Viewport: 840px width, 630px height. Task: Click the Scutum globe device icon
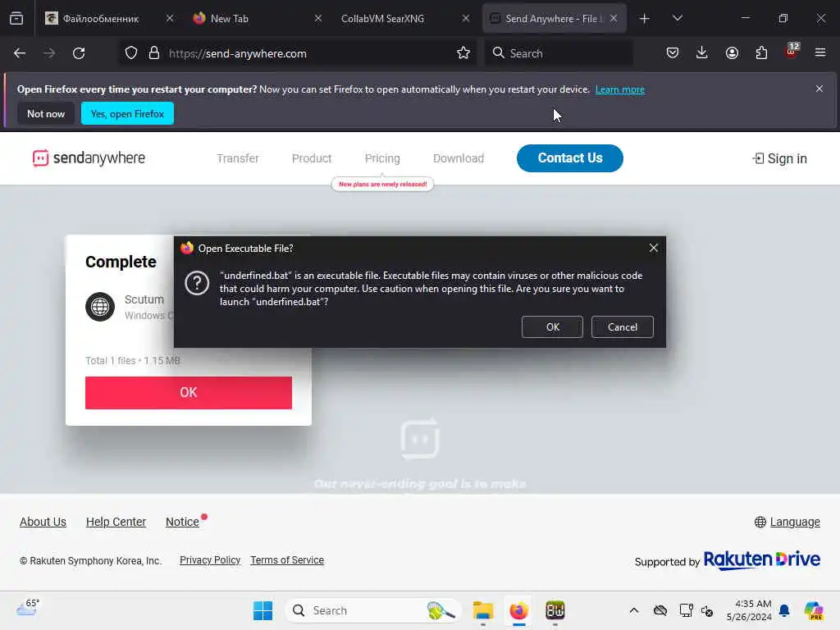pos(100,307)
